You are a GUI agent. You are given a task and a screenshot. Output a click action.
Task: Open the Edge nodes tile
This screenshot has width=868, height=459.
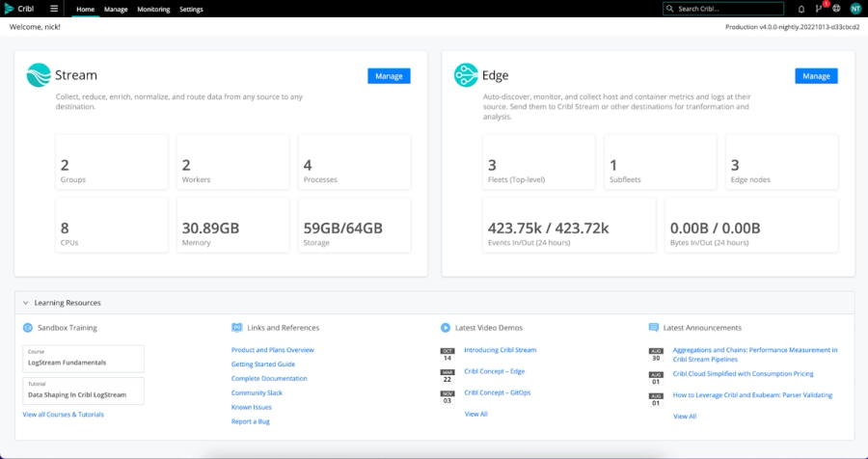[x=781, y=162]
